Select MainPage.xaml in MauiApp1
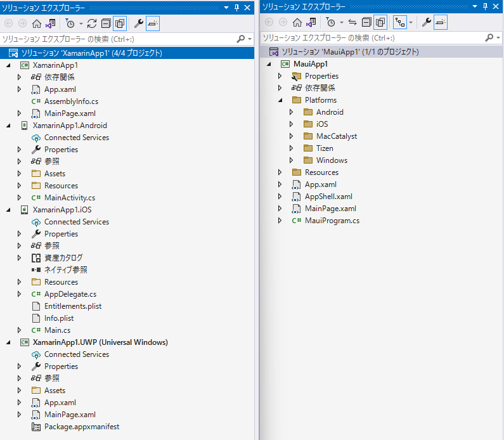Viewport: 504px width, 440px height. click(x=330, y=209)
